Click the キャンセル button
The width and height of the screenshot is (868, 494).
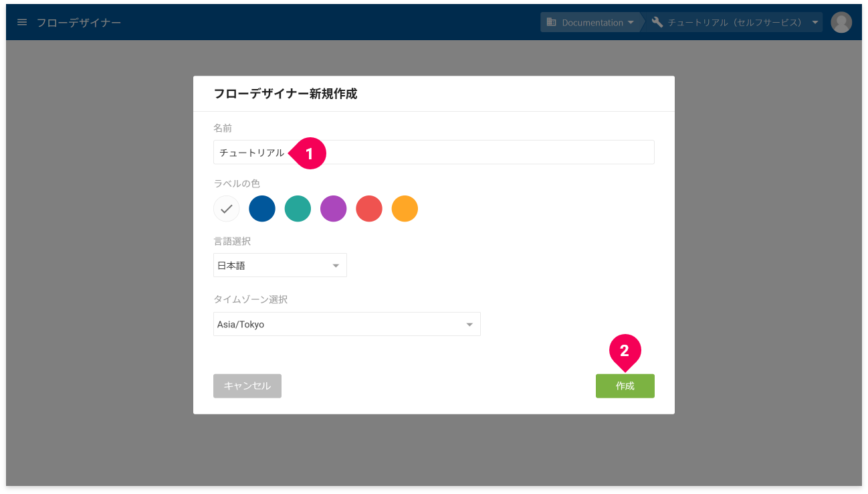(247, 386)
